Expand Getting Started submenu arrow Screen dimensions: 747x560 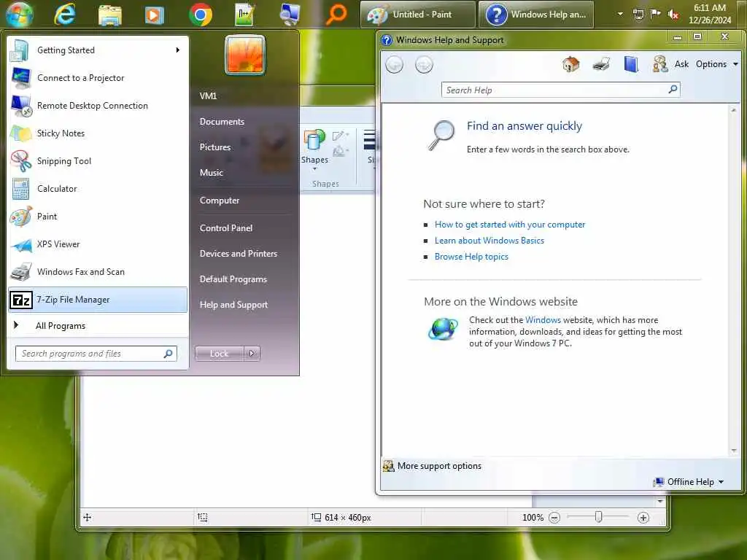tap(178, 50)
